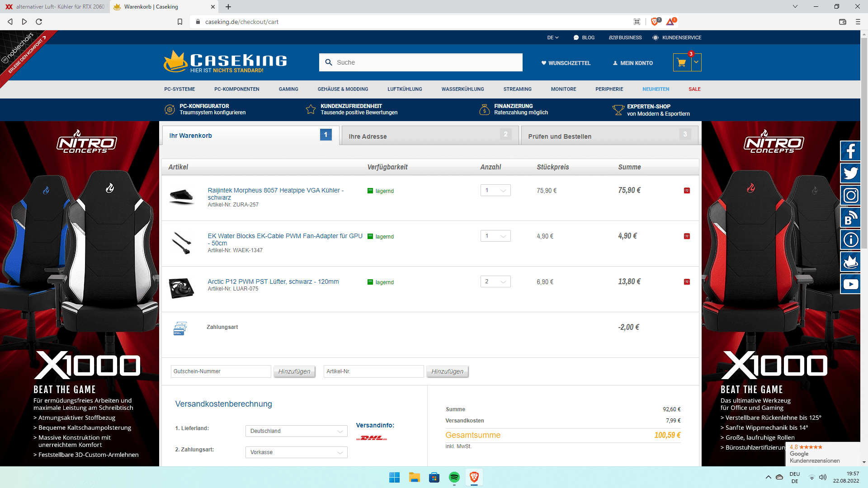Click the Artikel-Nr. input field

[x=373, y=371]
